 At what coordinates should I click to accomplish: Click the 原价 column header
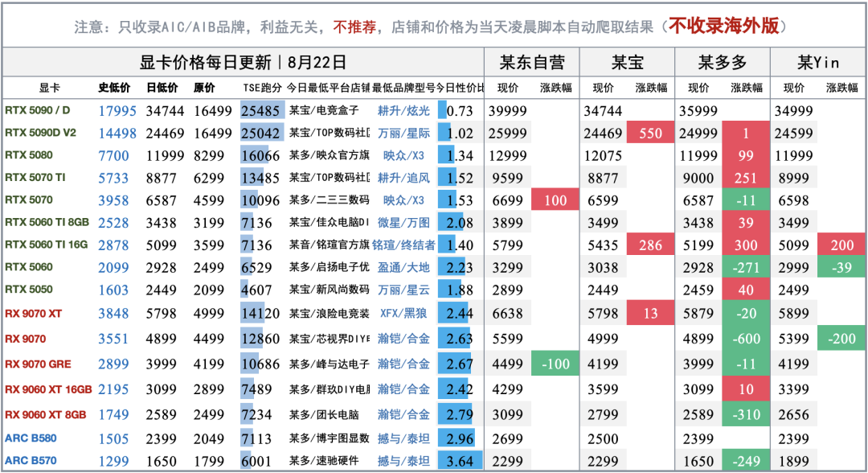(204, 88)
